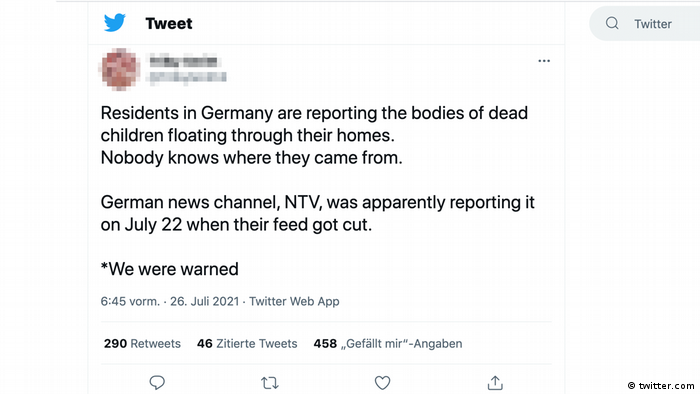700x394 pixels.
Task: Click the tweet paragraph mentioning NTV
Action: [317, 213]
